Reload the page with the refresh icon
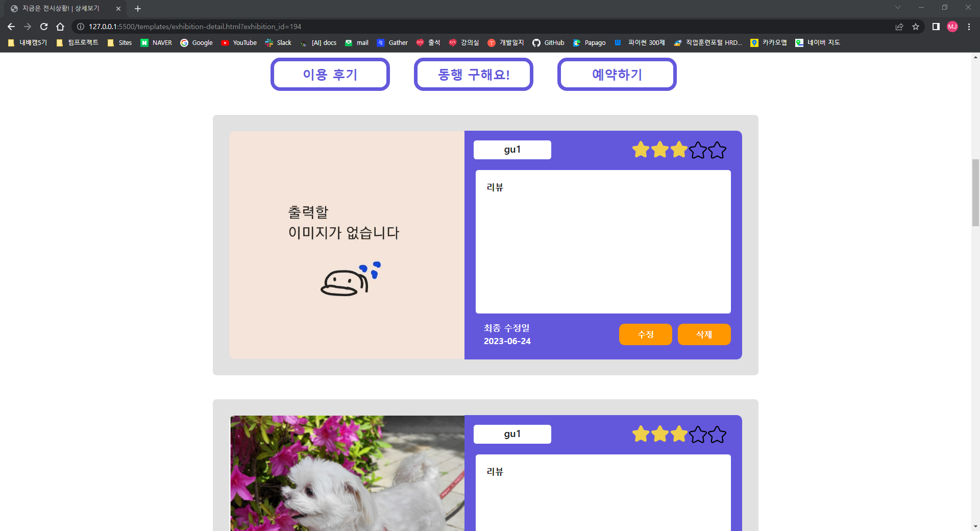 tap(44, 27)
